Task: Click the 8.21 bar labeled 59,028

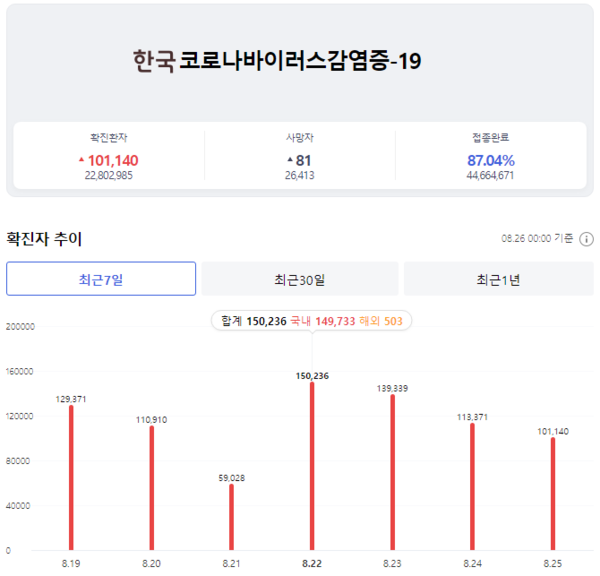Action: [232, 517]
